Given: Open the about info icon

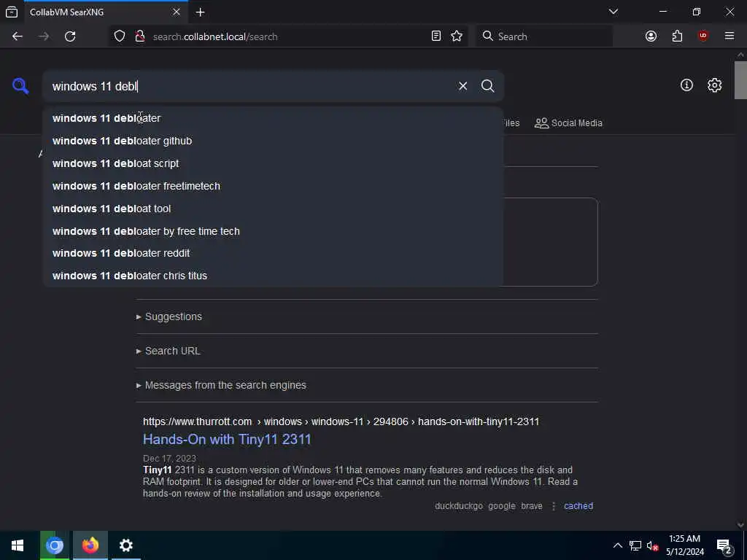Looking at the screenshot, I should (x=686, y=85).
